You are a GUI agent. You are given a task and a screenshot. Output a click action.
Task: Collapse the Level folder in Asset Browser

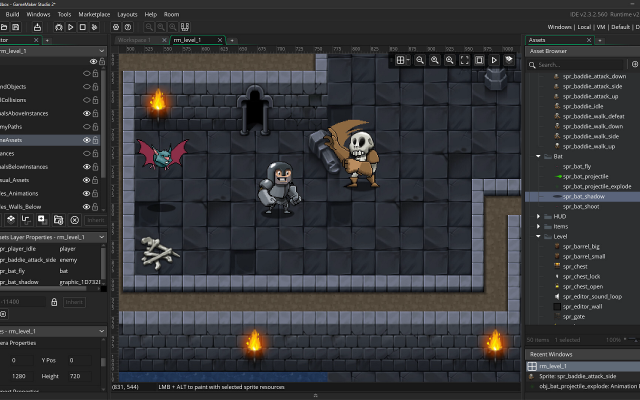pyautogui.click(x=538, y=236)
